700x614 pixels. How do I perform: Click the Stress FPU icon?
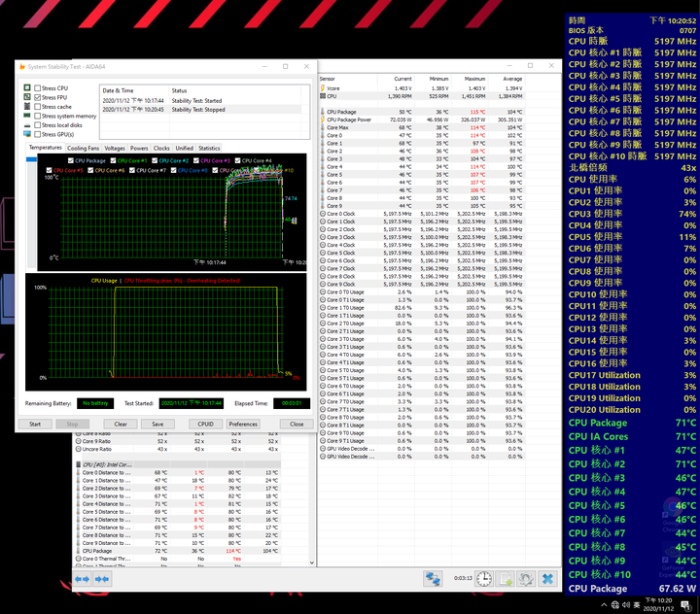pos(27,97)
